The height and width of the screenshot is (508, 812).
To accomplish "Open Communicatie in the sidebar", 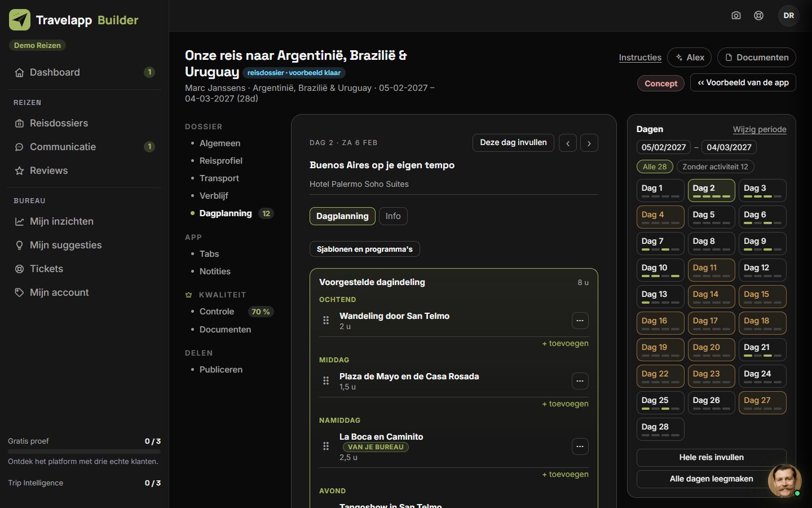I will (x=84, y=147).
